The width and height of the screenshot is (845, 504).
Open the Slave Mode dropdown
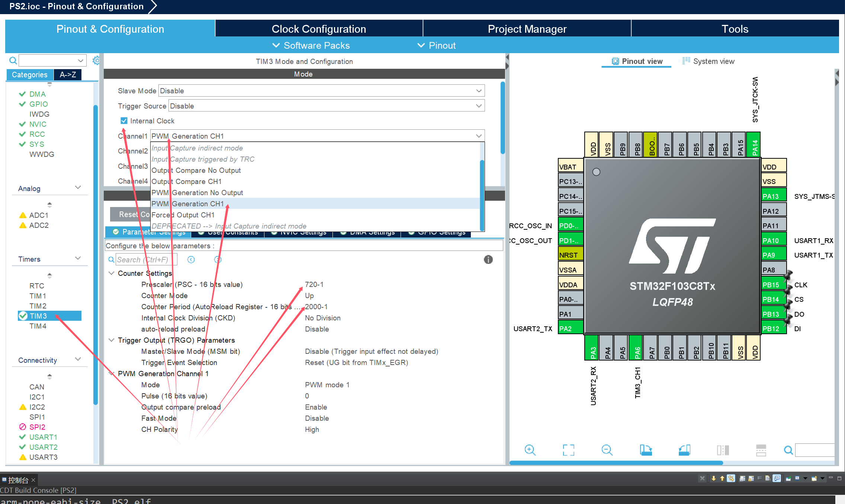[321, 91]
